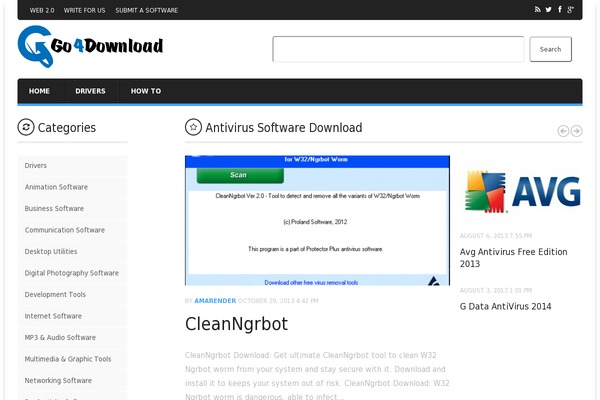
Task: Click the Search button
Action: [550, 49]
